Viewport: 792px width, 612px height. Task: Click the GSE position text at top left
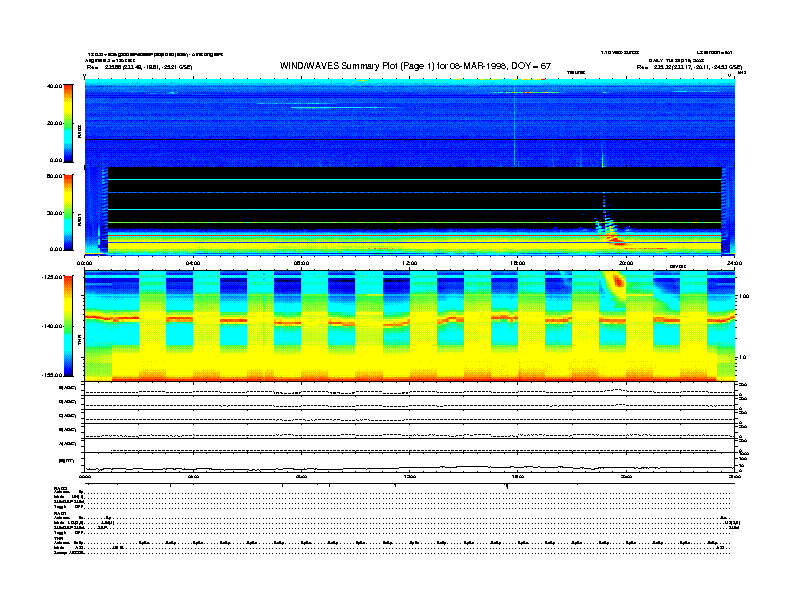(x=139, y=67)
